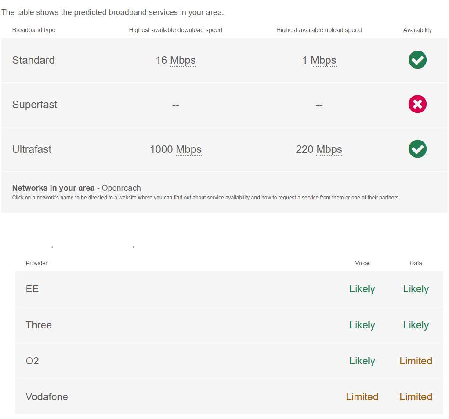Select the Ultrafast broadband type label
Screen dimensions: 449x419
32,149
